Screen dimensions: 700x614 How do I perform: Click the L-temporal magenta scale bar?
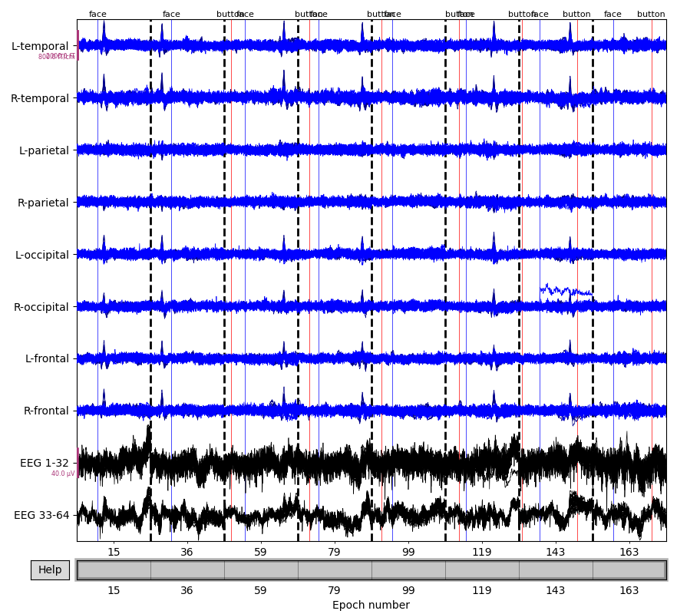point(78,45)
